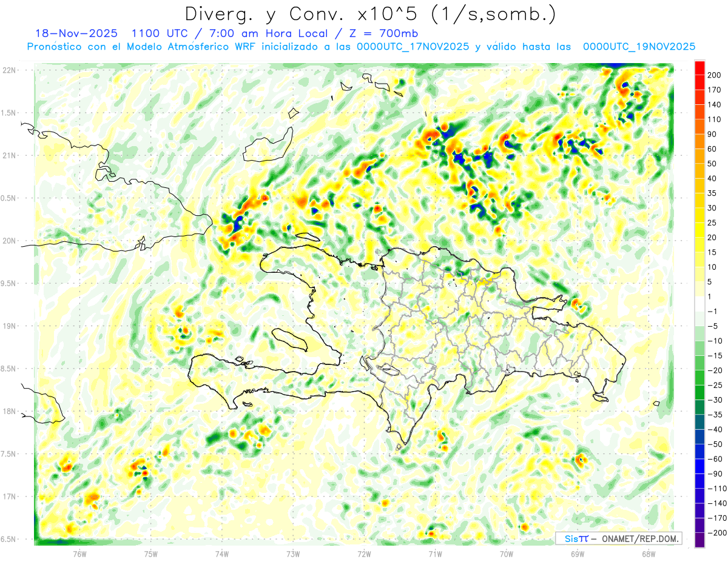Click the '0000UTC_19NOV2025' valid-until time
This screenshot has height=562, width=728.
pos(639,47)
